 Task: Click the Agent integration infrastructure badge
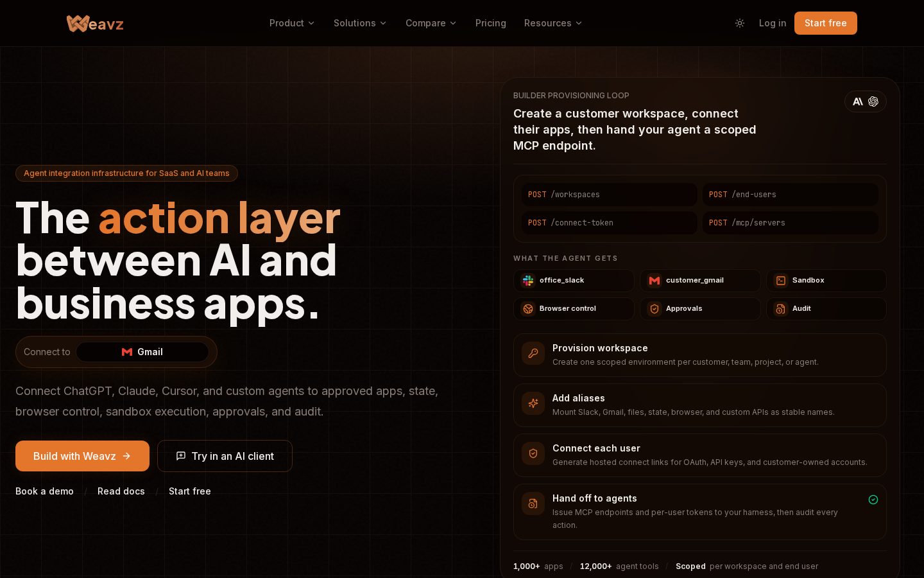[126, 173]
